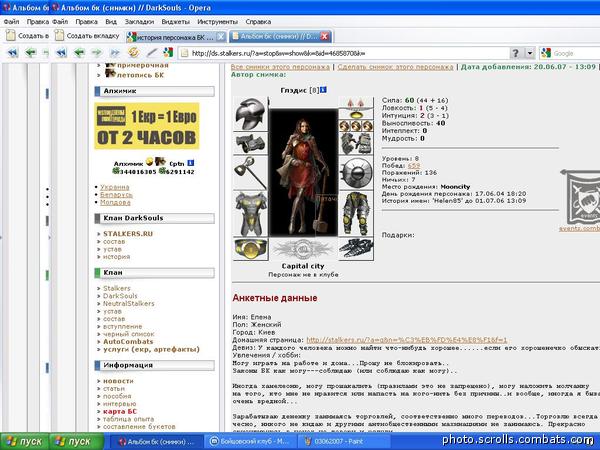Click the female character portrait image
The image size is (600, 450).
coord(303,173)
